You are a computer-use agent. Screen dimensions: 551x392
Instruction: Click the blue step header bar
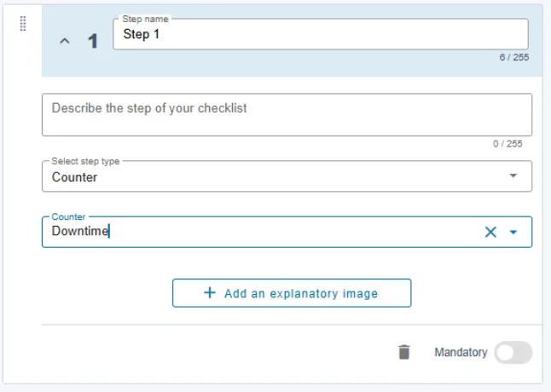point(292,41)
